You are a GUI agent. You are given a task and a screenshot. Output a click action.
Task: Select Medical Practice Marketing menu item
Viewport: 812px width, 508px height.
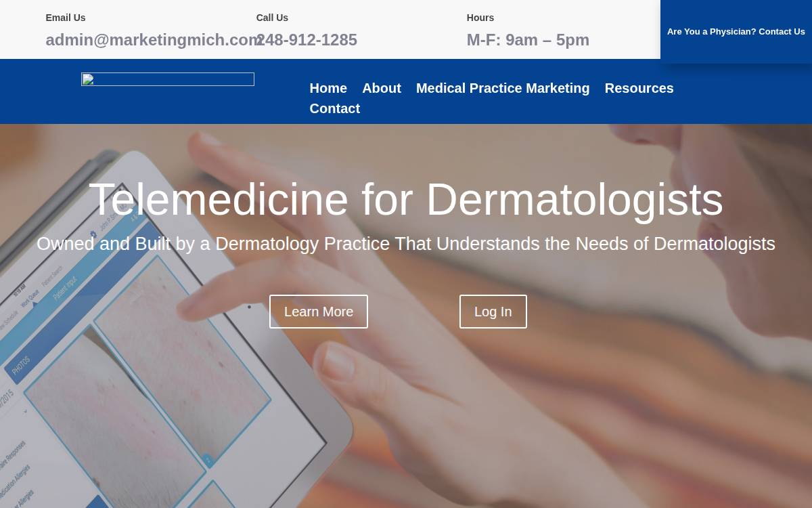pyautogui.click(x=503, y=88)
